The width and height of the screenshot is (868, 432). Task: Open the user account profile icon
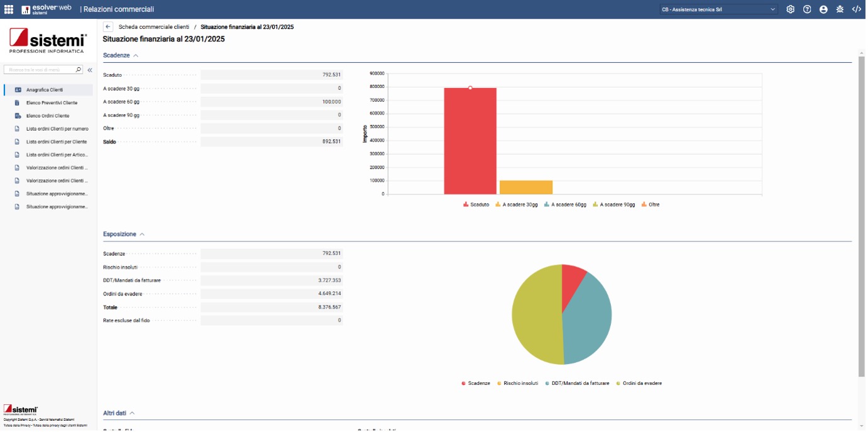click(823, 9)
